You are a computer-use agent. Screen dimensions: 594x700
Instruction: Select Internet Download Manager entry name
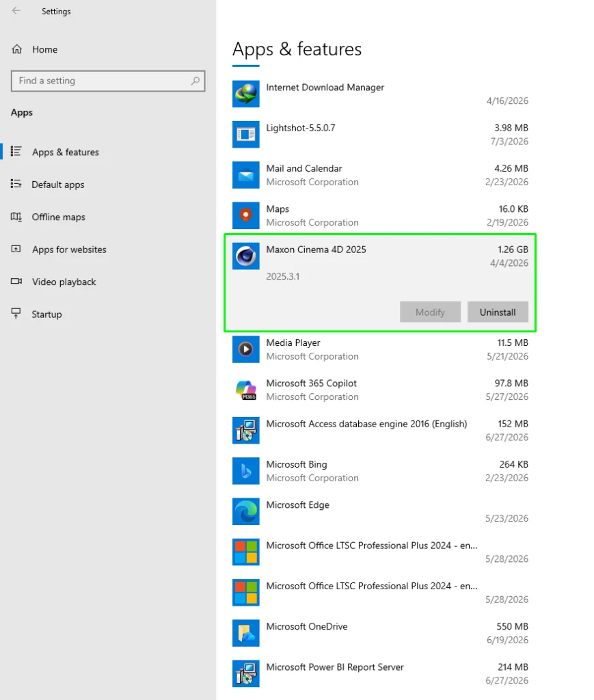click(x=325, y=87)
